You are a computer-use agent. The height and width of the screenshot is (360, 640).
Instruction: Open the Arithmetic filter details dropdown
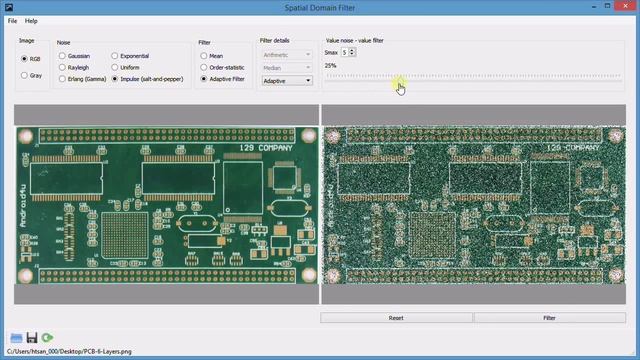(287, 55)
